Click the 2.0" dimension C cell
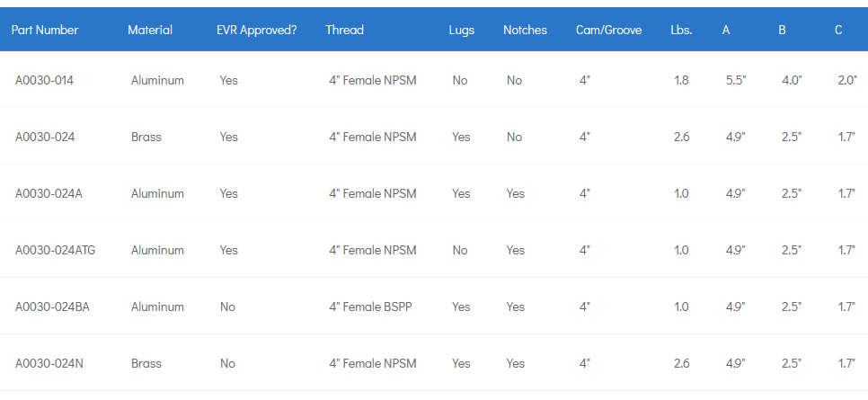This screenshot has height=400, width=868. [x=847, y=80]
